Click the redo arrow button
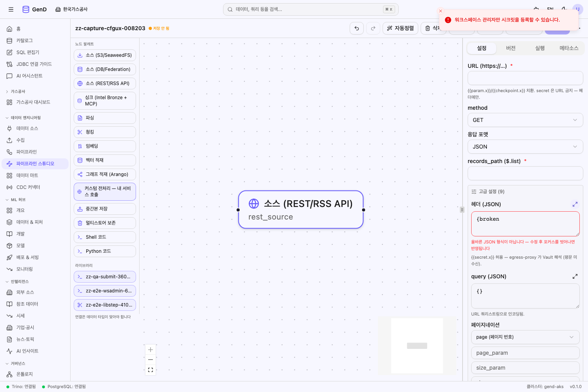This screenshot has width=588, height=392. tap(373, 28)
